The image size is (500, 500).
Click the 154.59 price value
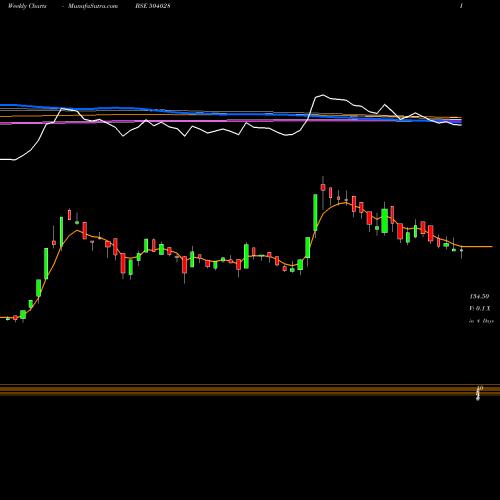pos(479,296)
